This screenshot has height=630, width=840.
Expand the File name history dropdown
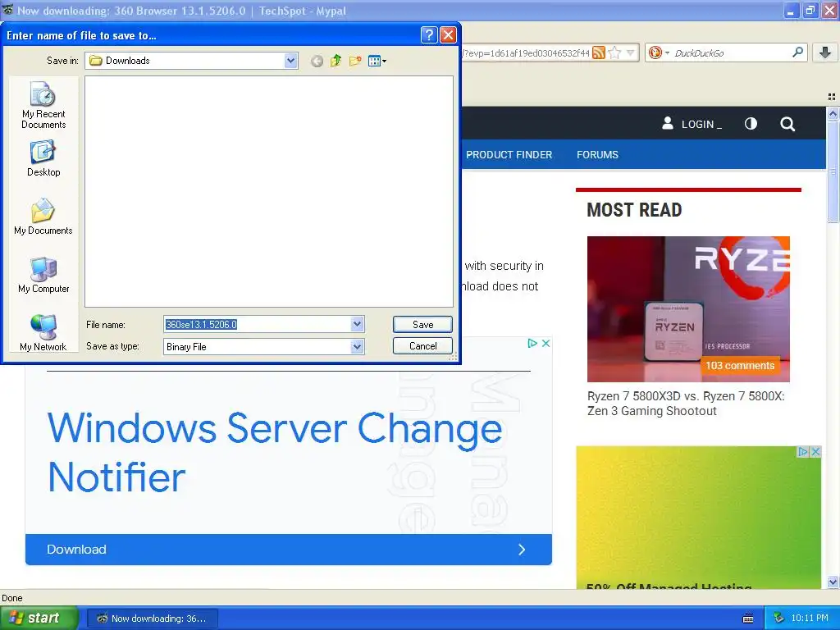tap(358, 324)
